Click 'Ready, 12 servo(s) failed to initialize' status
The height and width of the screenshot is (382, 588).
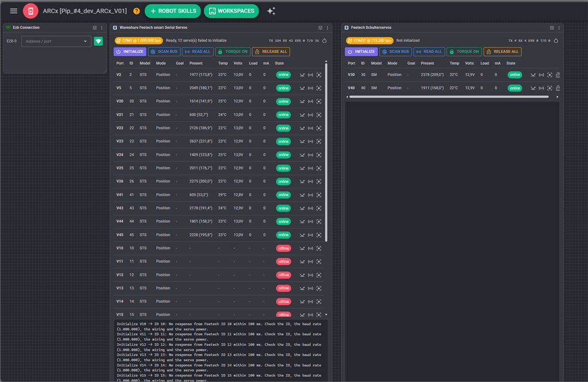(196, 41)
